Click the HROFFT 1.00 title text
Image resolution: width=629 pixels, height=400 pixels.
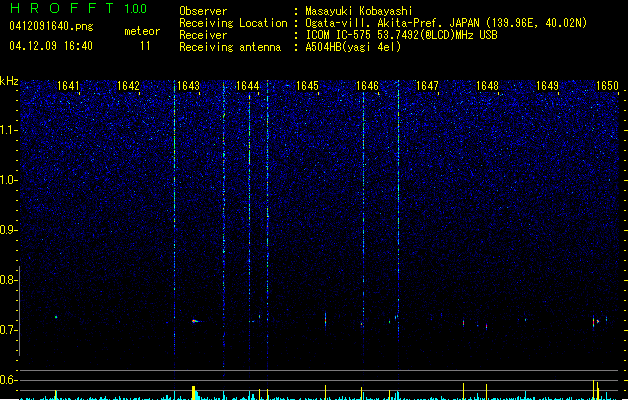79,8
